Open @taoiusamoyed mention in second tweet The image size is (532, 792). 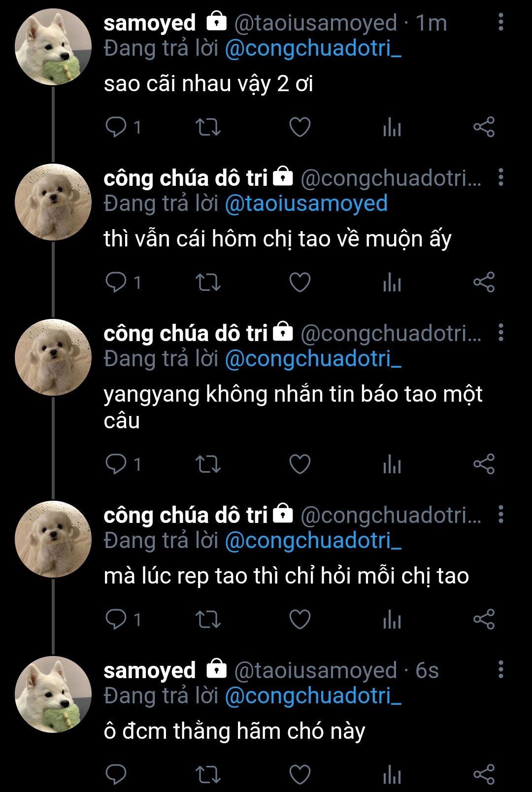pyautogui.click(x=306, y=204)
